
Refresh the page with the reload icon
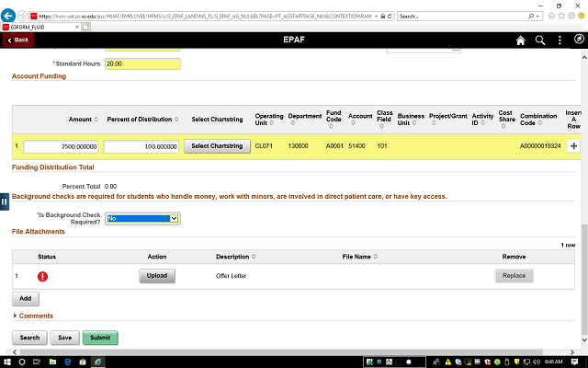pos(390,17)
